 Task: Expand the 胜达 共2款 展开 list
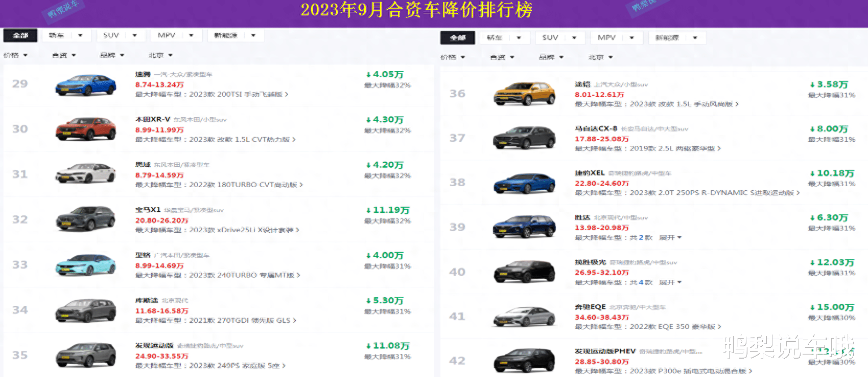point(670,238)
